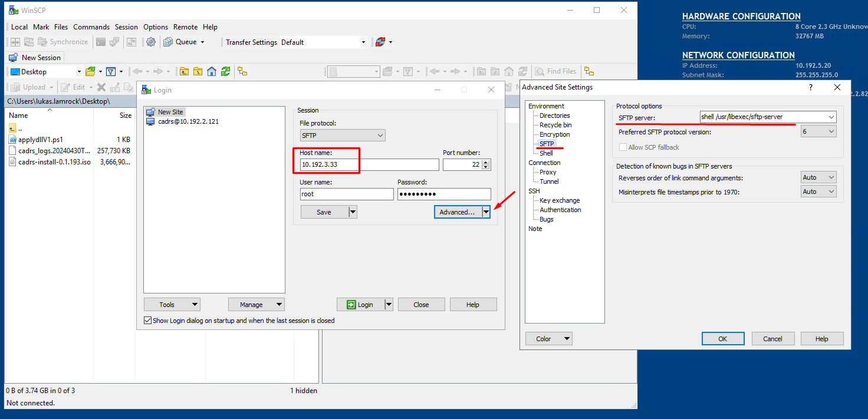Click OK in Advanced Site Settings
The height and width of the screenshot is (419, 868).
point(723,339)
